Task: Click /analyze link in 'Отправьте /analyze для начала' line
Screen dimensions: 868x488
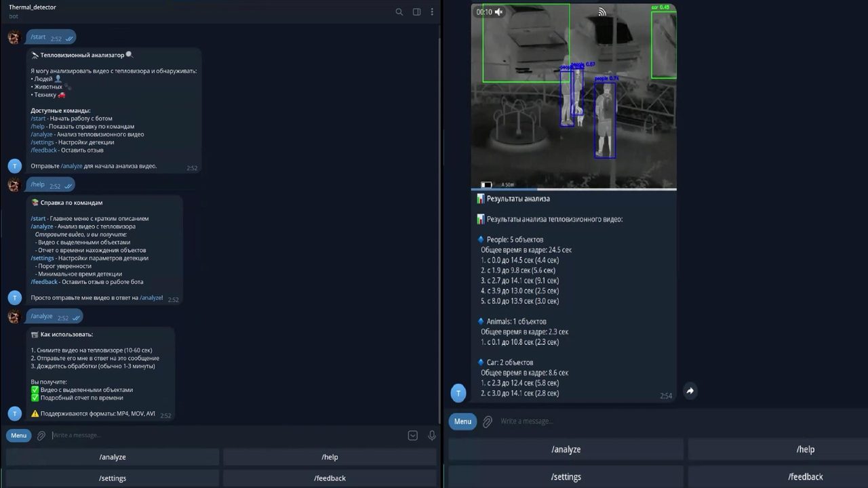Action: point(72,166)
